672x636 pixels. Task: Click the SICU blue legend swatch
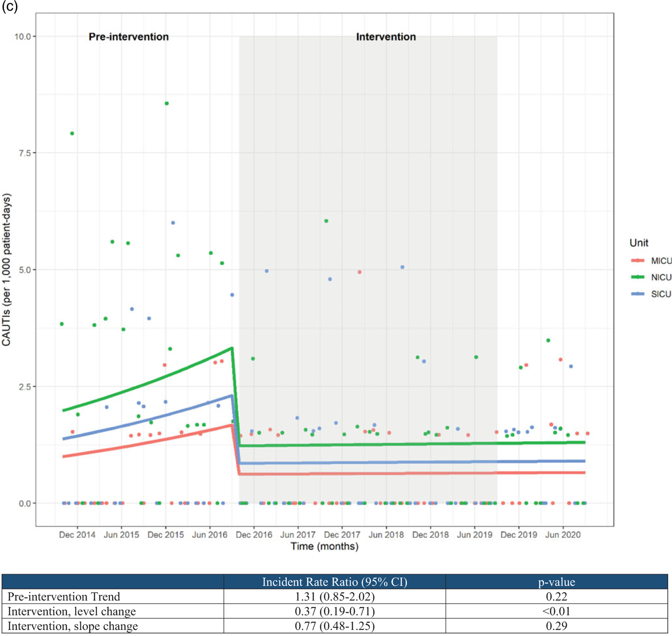pyautogui.click(x=638, y=294)
